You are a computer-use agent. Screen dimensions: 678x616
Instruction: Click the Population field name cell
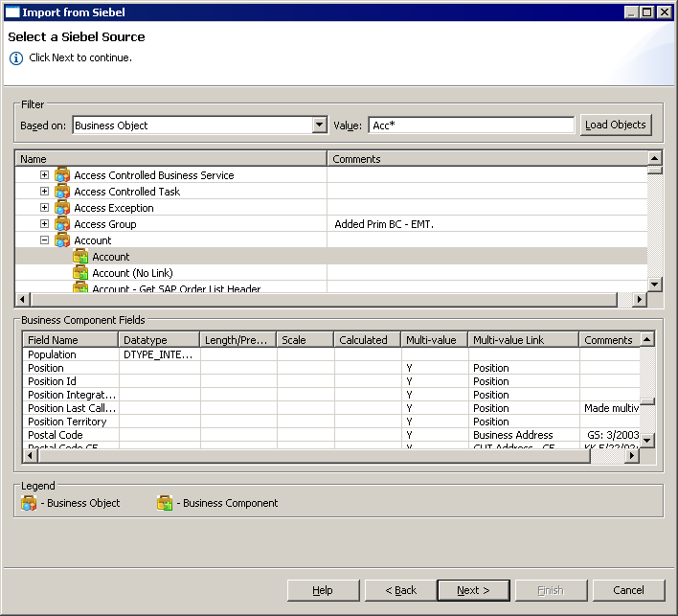click(x=71, y=354)
